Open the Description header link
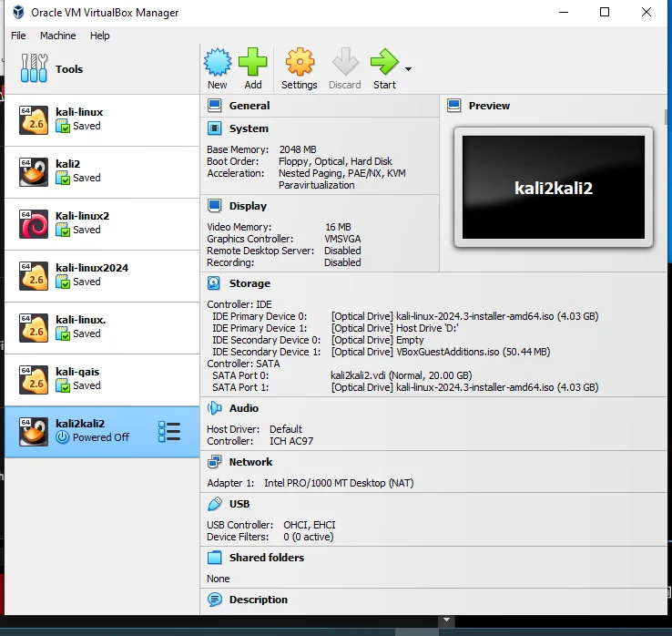The height and width of the screenshot is (636, 672). (x=259, y=600)
